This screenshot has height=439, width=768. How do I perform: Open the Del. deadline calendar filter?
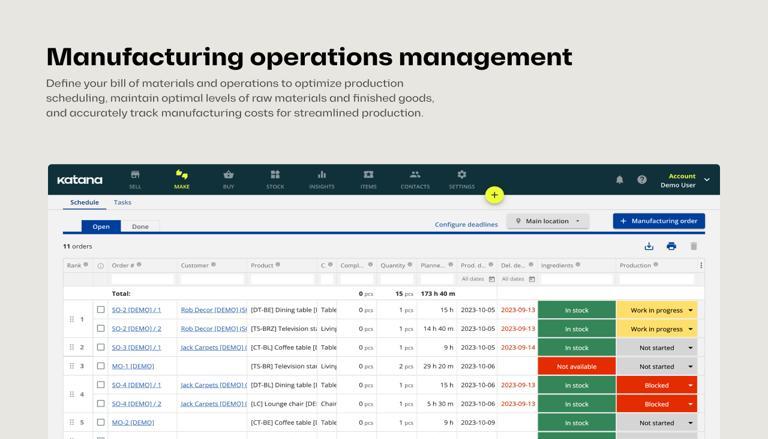coord(531,279)
